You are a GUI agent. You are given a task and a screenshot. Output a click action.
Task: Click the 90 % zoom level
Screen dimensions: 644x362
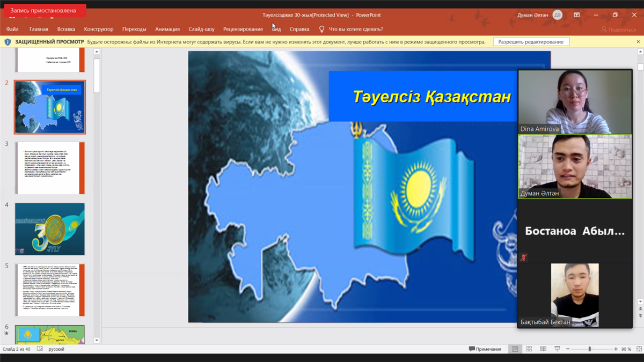626,349
